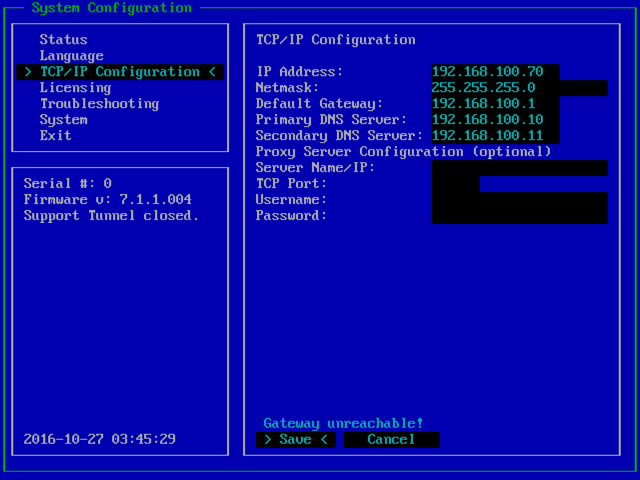Click the proxy Server Name/IP input field

(520, 168)
